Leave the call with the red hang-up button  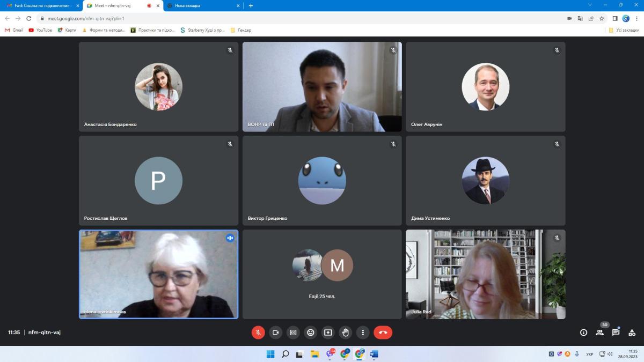tap(383, 333)
